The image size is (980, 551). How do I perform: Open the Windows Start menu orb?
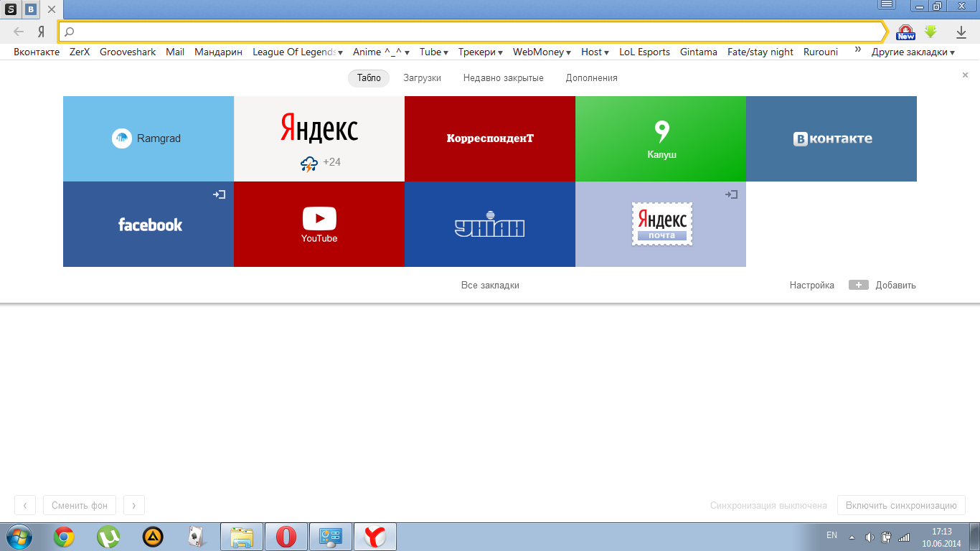point(19,537)
